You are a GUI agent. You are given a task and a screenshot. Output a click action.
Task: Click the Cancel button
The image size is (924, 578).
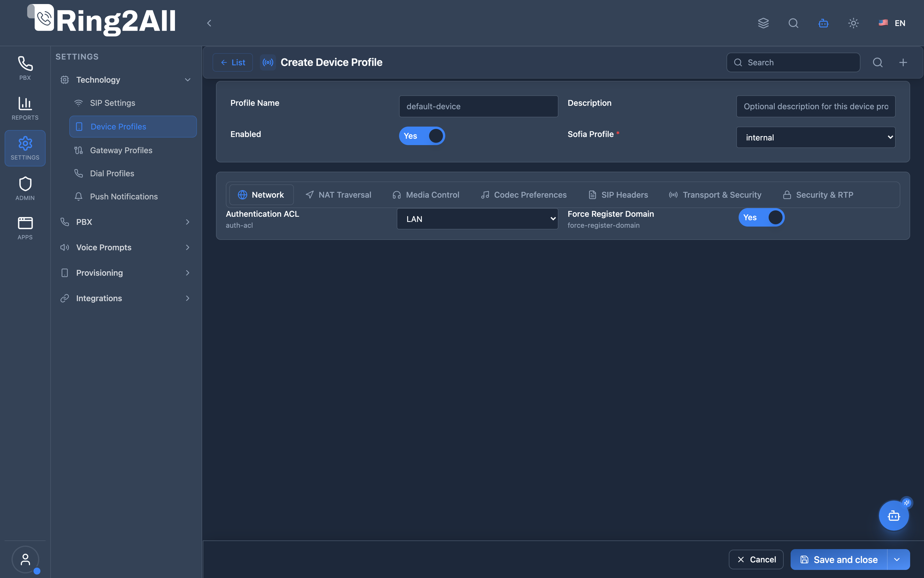click(x=756, y=560)
